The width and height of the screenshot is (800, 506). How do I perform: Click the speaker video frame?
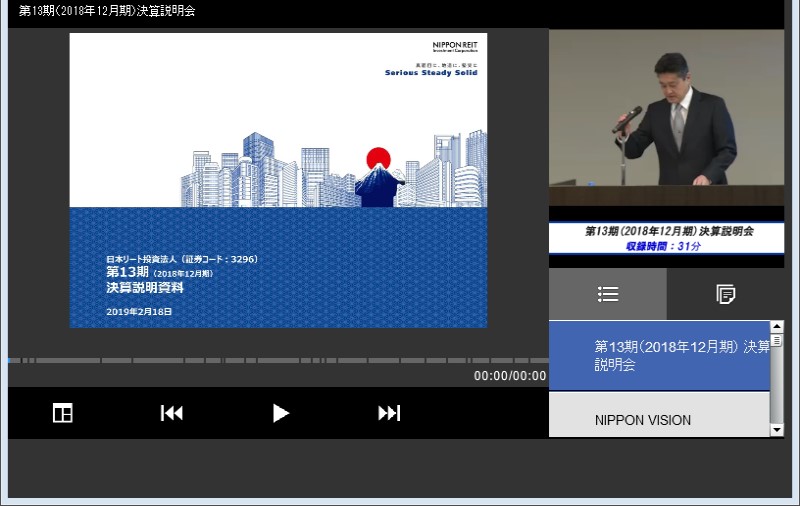pyautogui.click(x=666, y=118)
